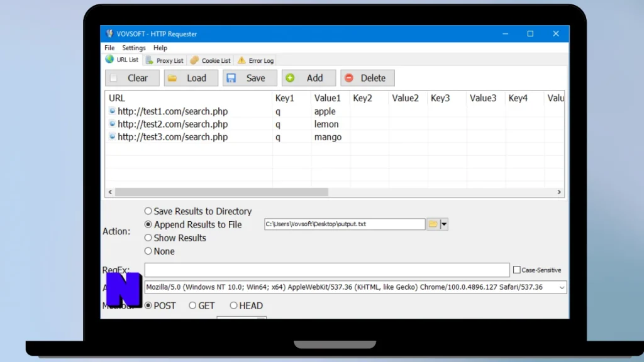This screenshot has width=644, height=362.
Task: Switch to the Error Log tab
Action: point(255,60)
